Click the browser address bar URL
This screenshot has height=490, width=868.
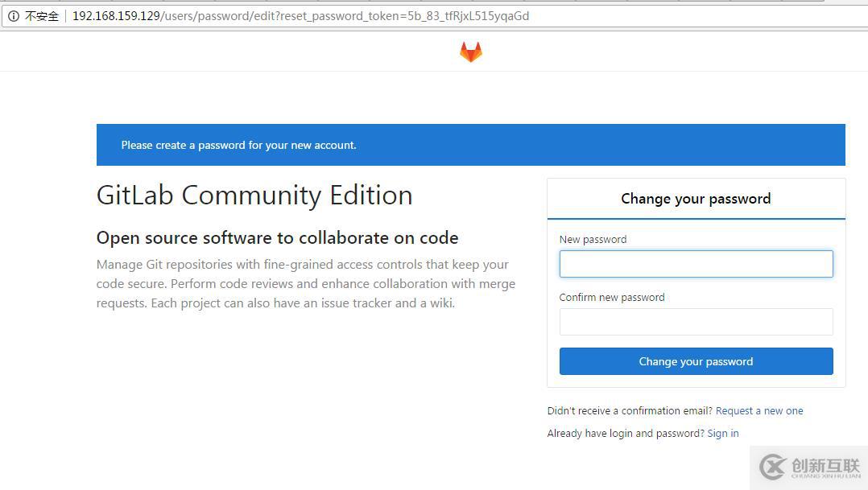point(300,16)
